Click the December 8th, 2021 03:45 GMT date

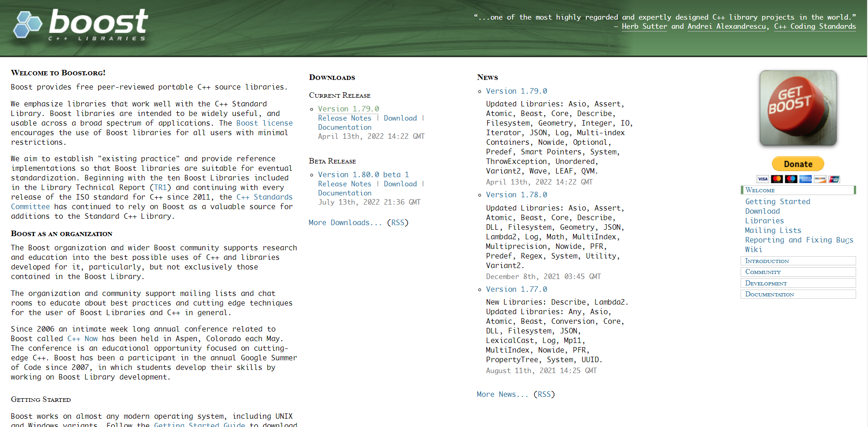point(543,277)
